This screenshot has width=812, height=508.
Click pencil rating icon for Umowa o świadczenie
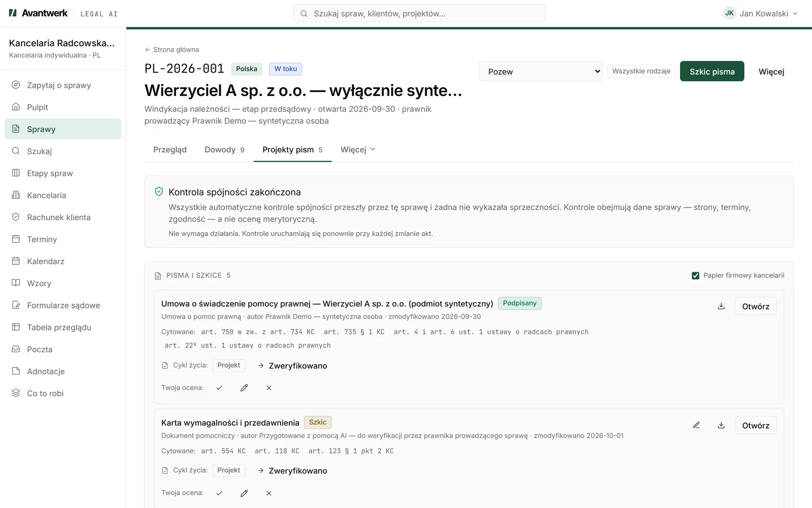[x=244, y=388]
